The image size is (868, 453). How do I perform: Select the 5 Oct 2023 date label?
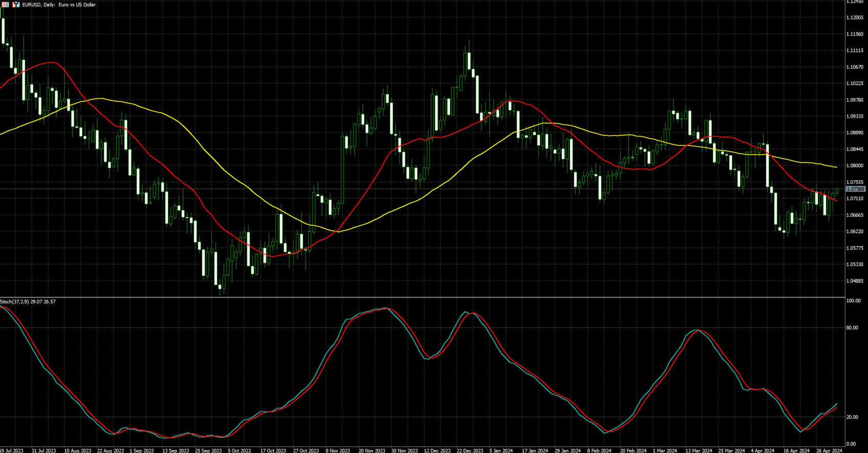[x=239, y=450]
